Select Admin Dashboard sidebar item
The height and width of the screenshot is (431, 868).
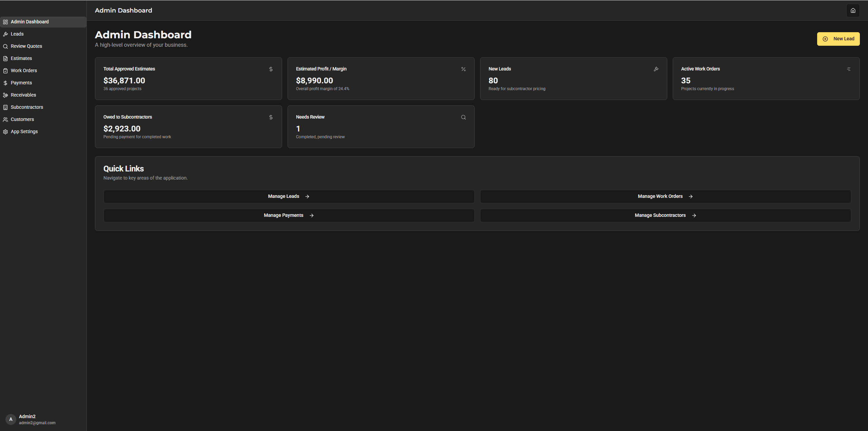(43, 22)
